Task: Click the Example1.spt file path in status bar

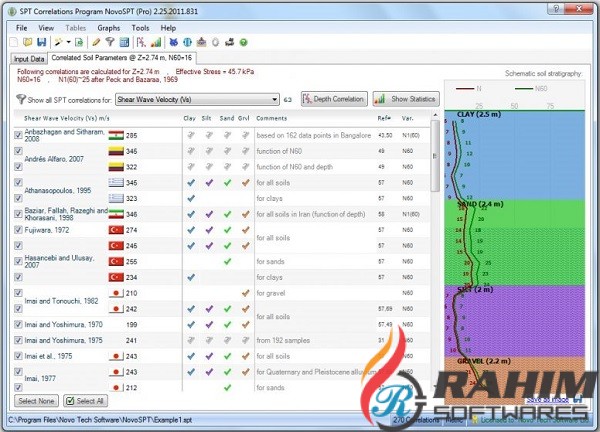Action: click(x=100, y=420)
